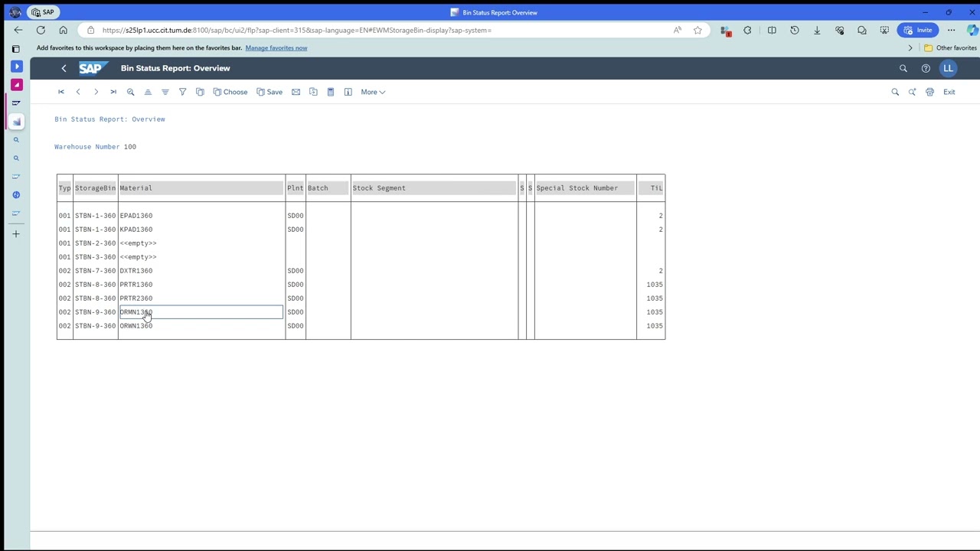Sort list in ascending order
Screen dimensions: 980x551
(148, 92)
